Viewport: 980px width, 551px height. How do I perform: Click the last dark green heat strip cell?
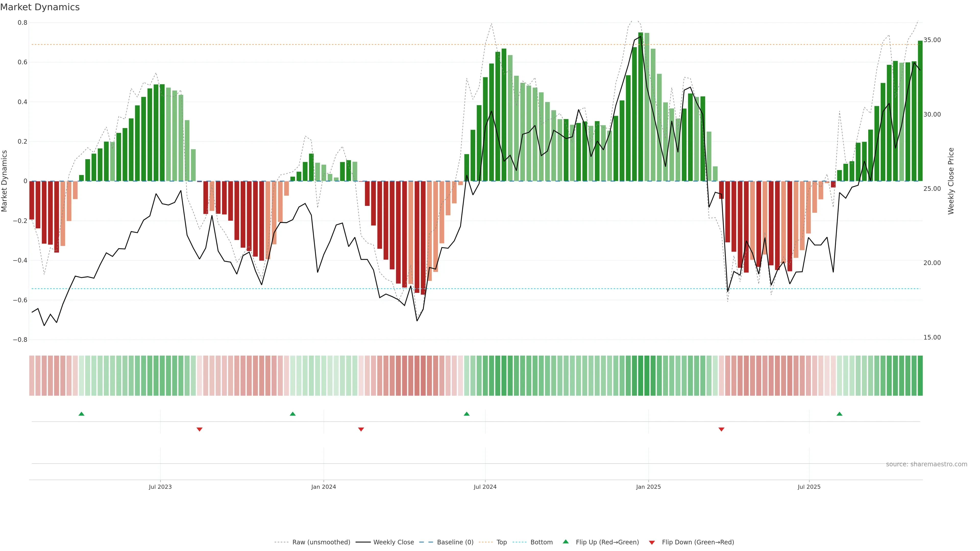(x=920, y=376)
